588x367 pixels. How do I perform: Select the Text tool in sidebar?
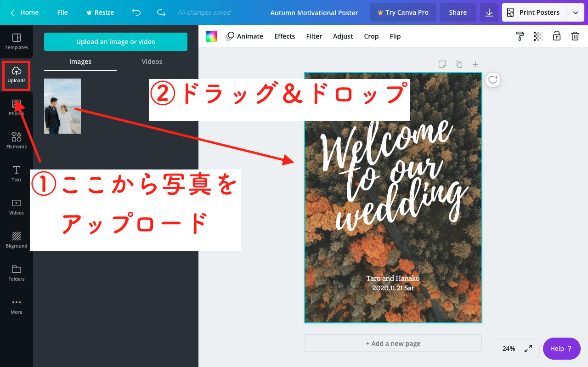coord(17,174)
